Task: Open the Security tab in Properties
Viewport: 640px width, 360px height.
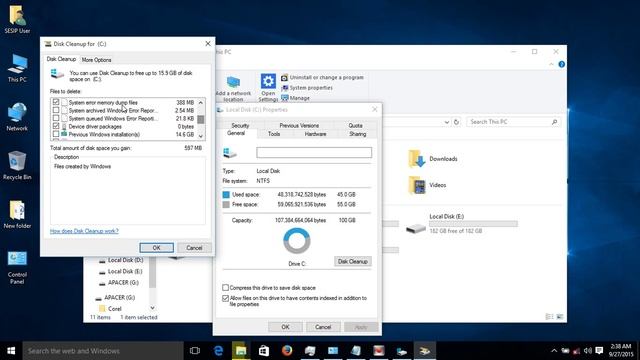Action: (x=240, y=125)
